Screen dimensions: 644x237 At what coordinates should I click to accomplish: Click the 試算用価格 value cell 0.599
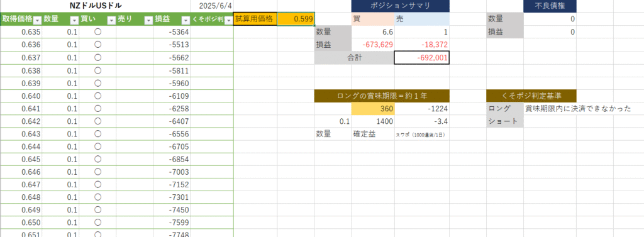(x=296, y=19)
